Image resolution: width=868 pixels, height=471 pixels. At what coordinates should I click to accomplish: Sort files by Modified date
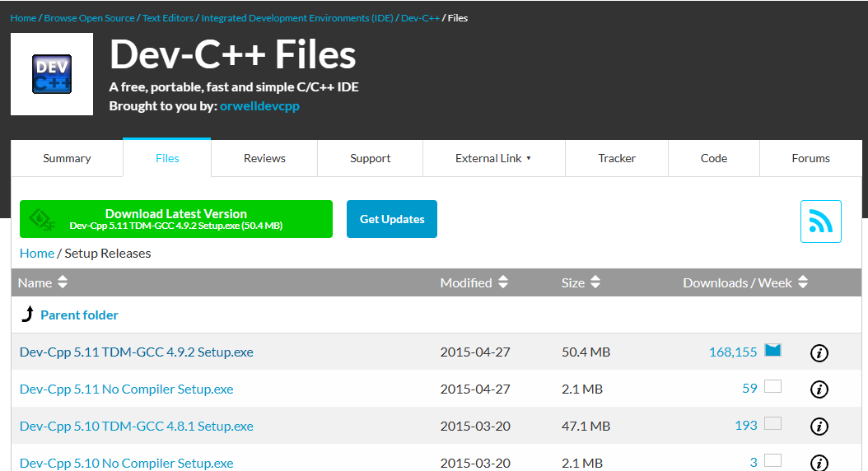pos(474,282)
